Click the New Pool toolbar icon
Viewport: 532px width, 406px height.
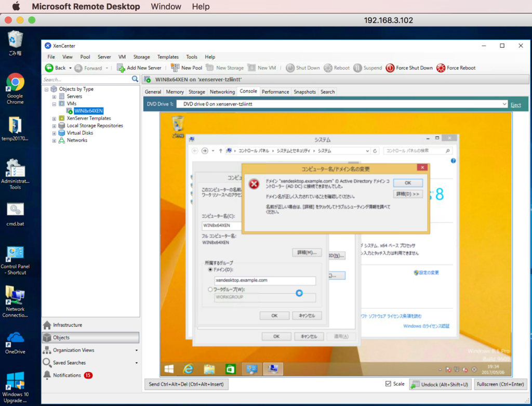[x=175, y=68]
